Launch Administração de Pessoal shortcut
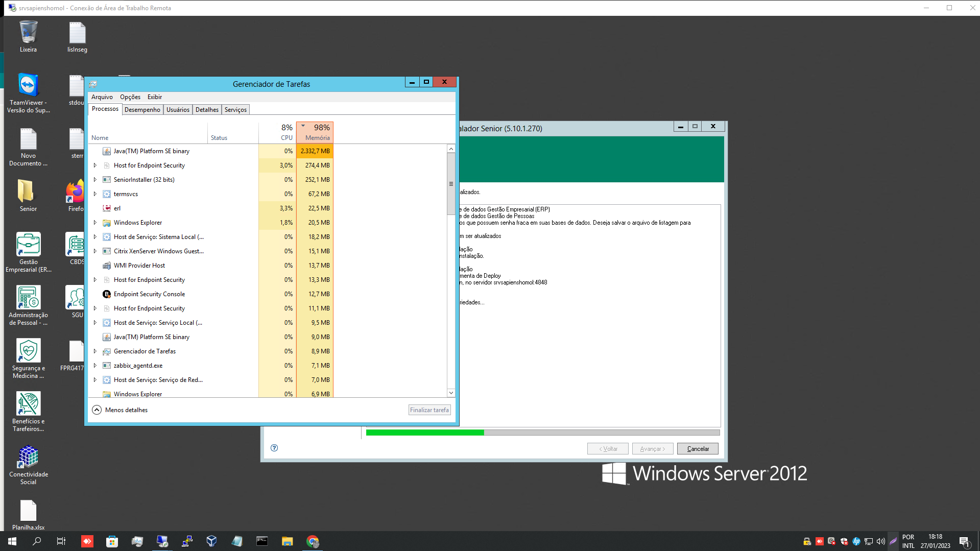The image size is (980, 551). point(28,305)
